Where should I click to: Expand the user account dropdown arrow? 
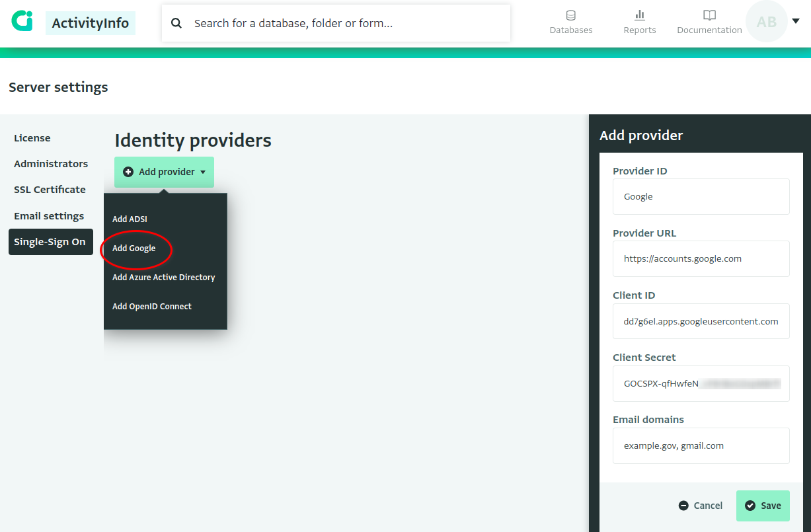(795, 20)
